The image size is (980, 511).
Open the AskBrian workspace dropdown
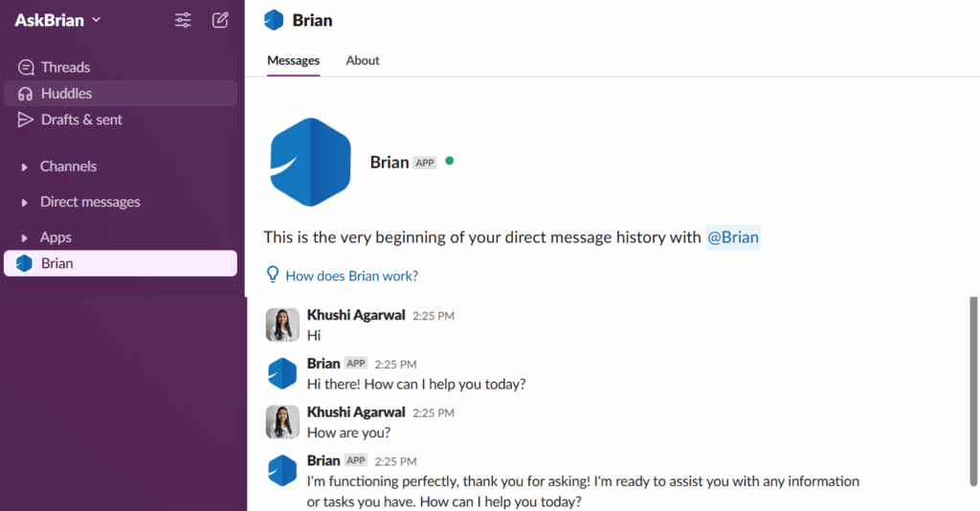57,20
